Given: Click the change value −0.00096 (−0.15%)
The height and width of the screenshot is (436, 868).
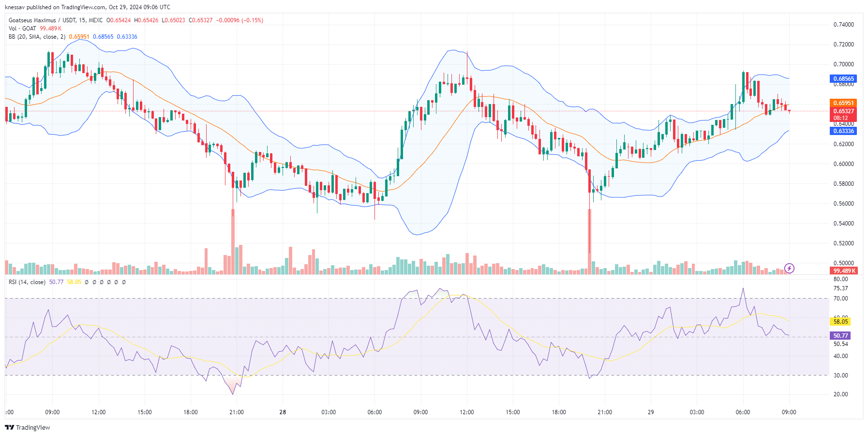Looking at the screenshot, I should pyautogui.click(x=239, y=20).
